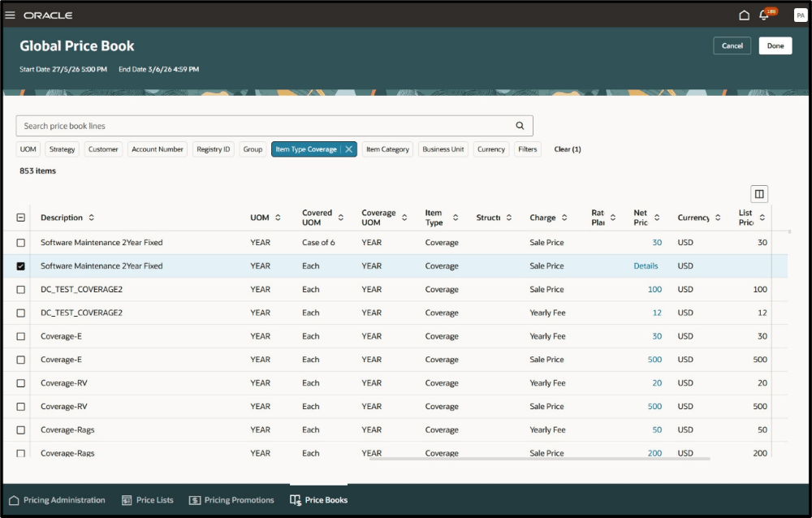812x518 pixels.
Task: Open notifications bell
Action: [x=764, y=15]
